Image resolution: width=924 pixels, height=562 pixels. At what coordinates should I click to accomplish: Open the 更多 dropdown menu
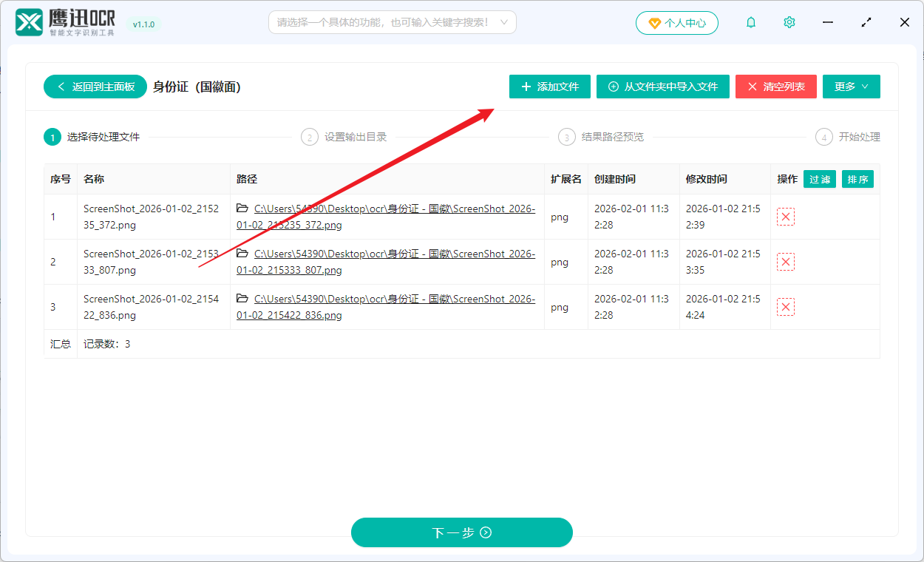[x=851, y=87]
